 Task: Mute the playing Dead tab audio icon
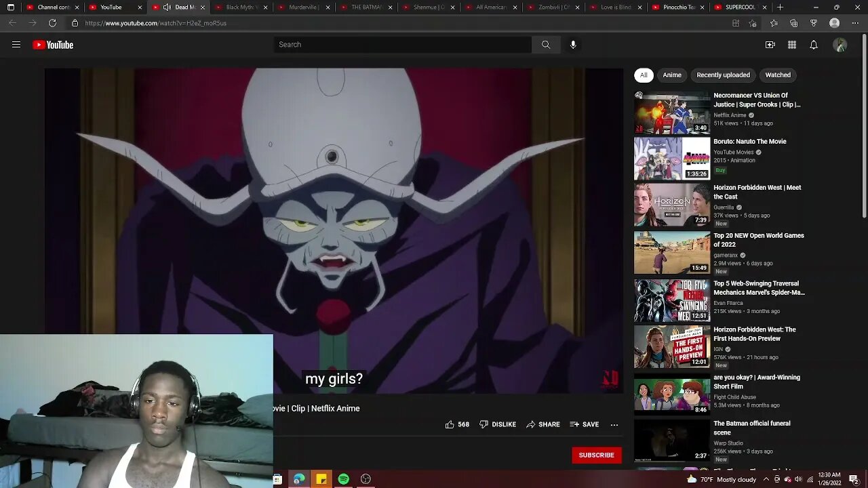tap(167, 7)
